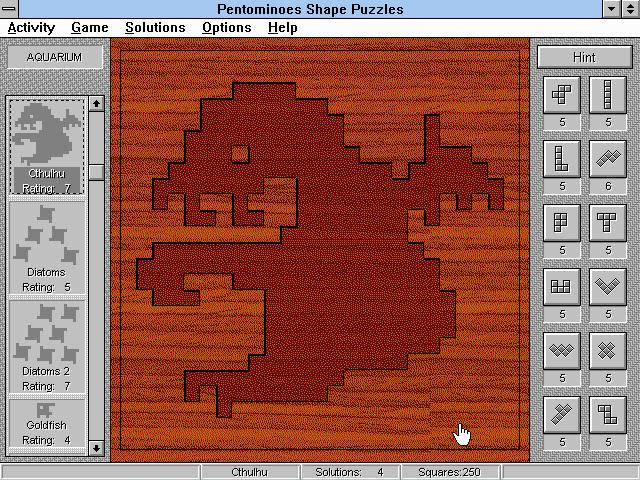
Task: Click the Hint button
Action: [584, 57]
